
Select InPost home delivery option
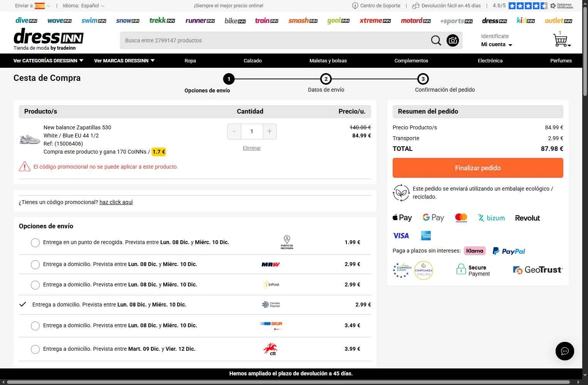(x=35, y=285)
